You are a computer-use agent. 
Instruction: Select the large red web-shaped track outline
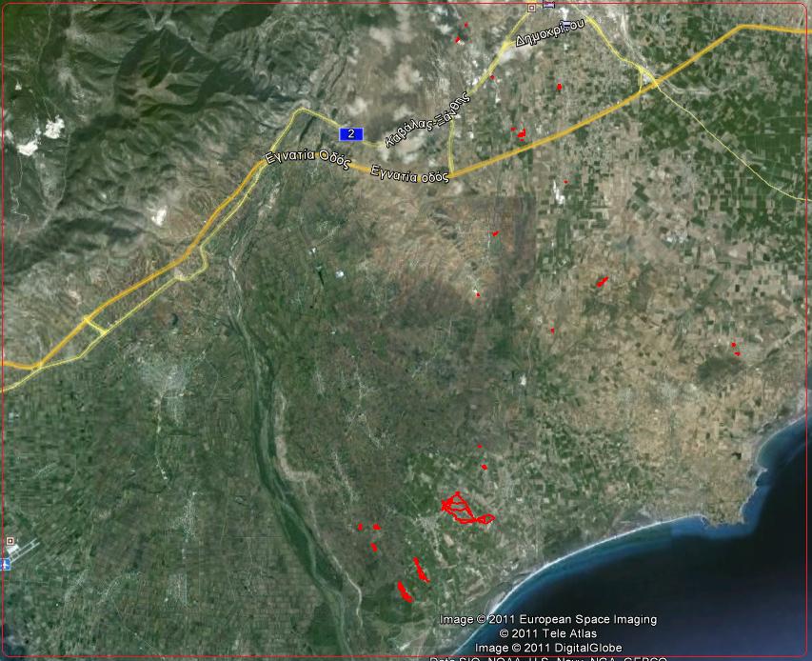[x=463, y=510]
